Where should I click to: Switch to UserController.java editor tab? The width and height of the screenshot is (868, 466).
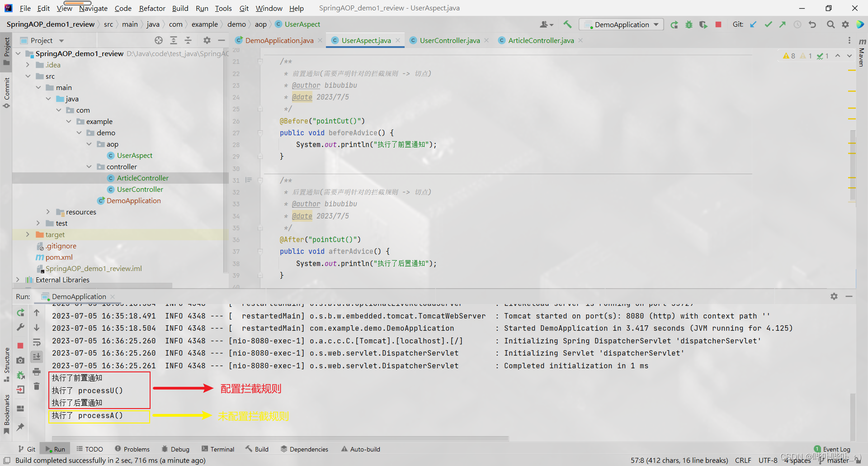pyautogui.click(x=449, y=40)
